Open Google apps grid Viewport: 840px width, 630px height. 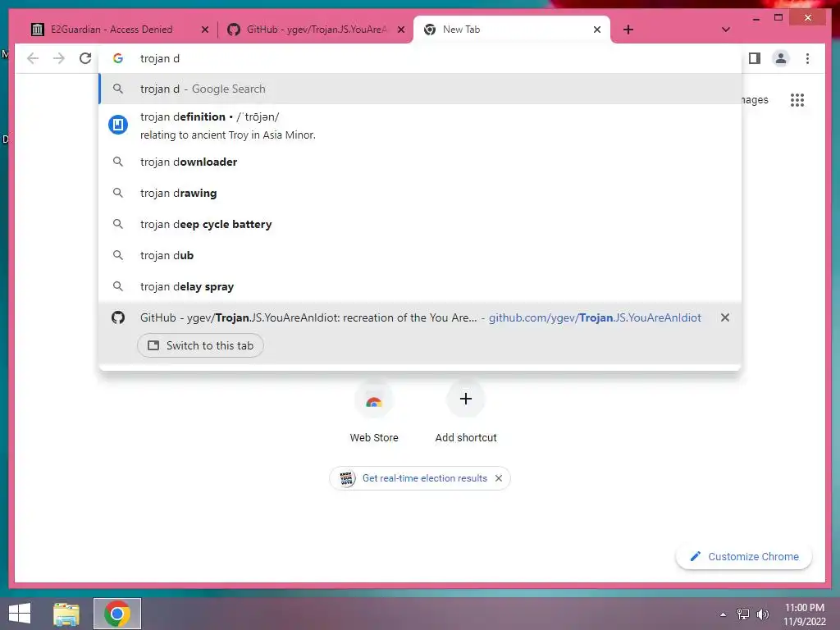(797, 99)
